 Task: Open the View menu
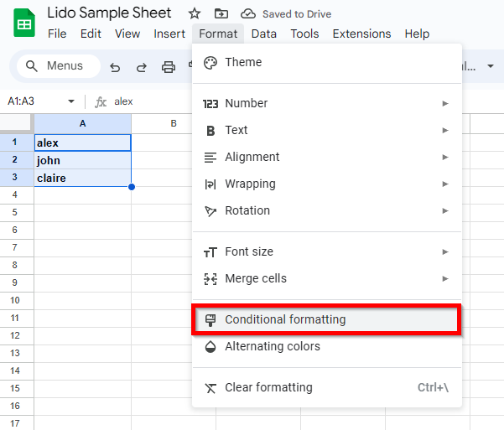pyautogui.click(x=127, y=34)
